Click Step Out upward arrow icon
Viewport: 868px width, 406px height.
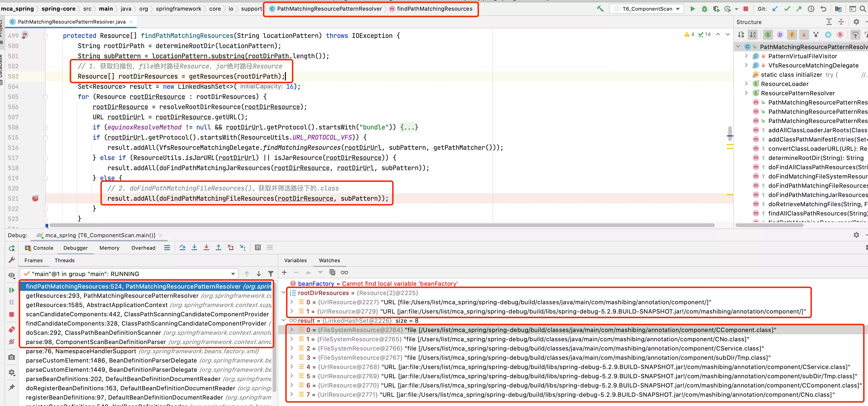(x=218, y=247)
